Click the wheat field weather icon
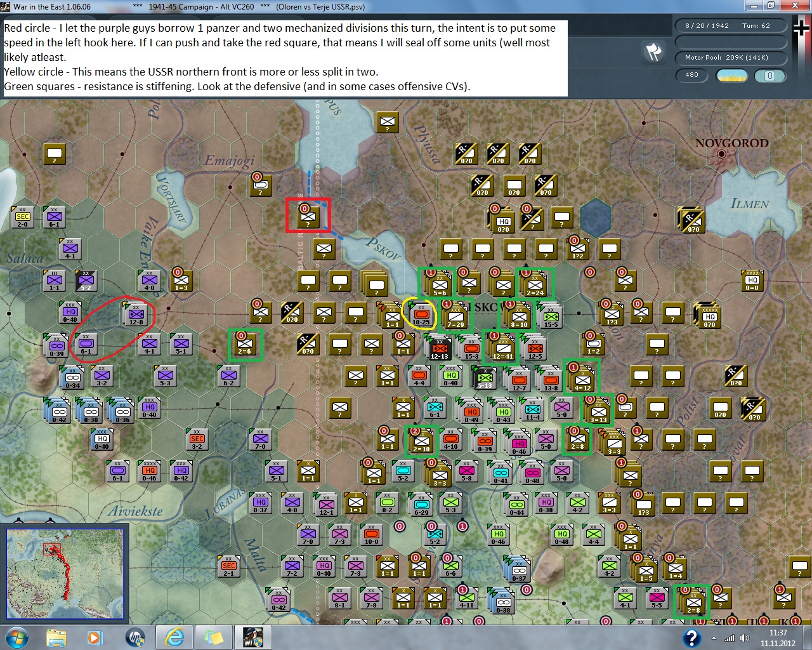Screen dimensions: 812x650 pos(731,76)
